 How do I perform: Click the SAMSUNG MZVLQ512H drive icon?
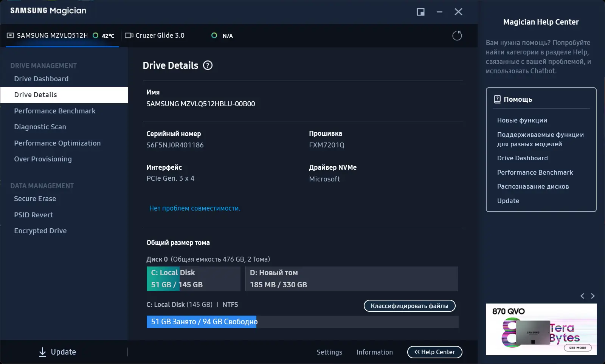[x=11, y=36]
